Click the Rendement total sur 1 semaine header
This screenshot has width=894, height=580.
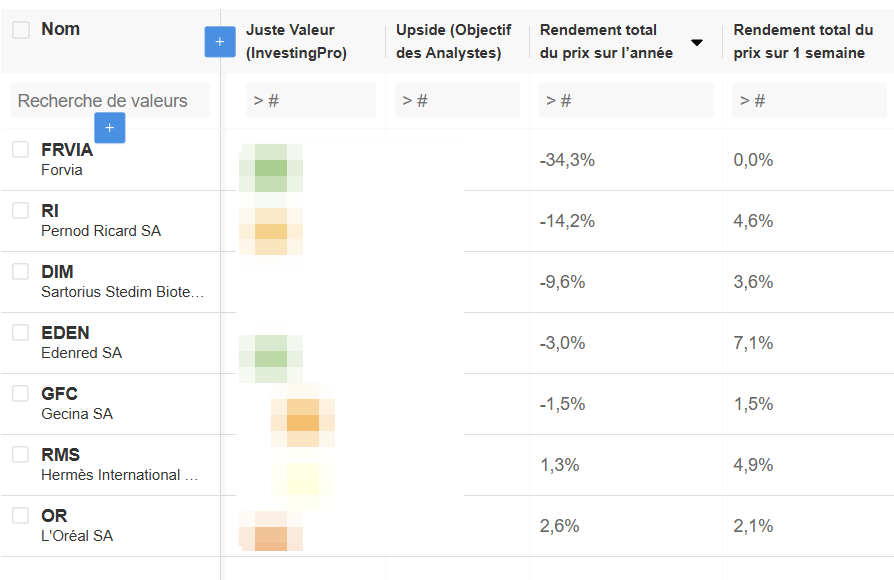[x=803, y=42]
